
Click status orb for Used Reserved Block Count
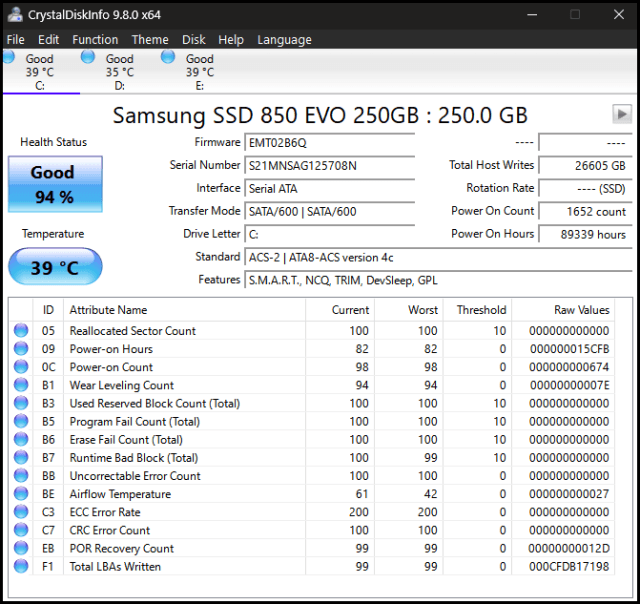(21, 403)
